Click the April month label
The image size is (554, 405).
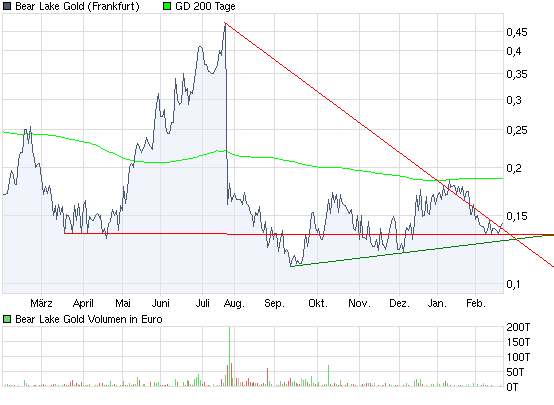pos(83,303)
